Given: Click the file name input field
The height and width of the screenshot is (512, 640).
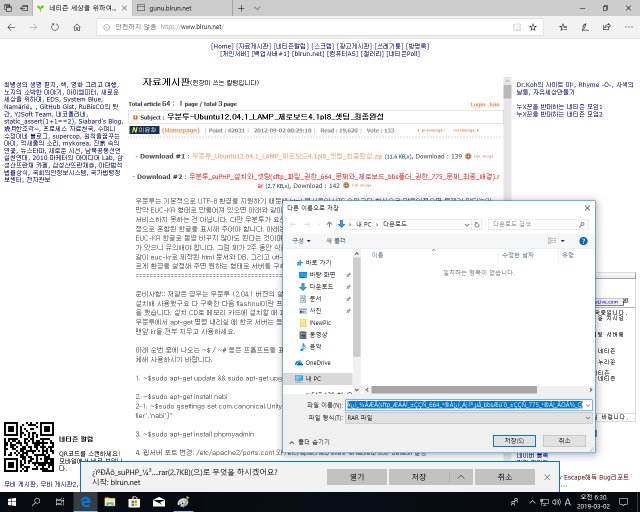Looking at the screenshot, I should [x=464, y=405].
